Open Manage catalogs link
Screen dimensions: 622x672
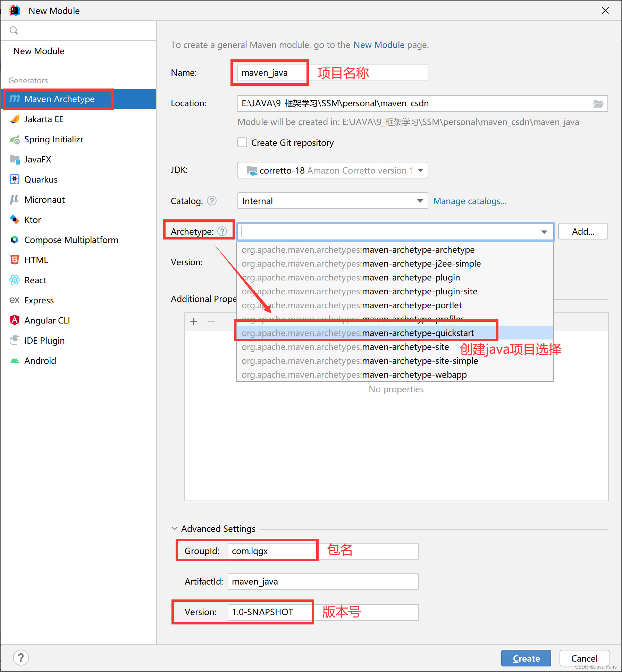point(470,201)
